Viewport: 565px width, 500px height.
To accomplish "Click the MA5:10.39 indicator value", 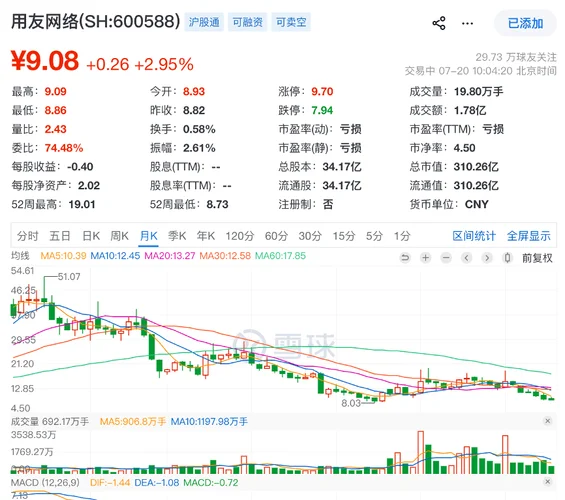I will click(63, 256).
